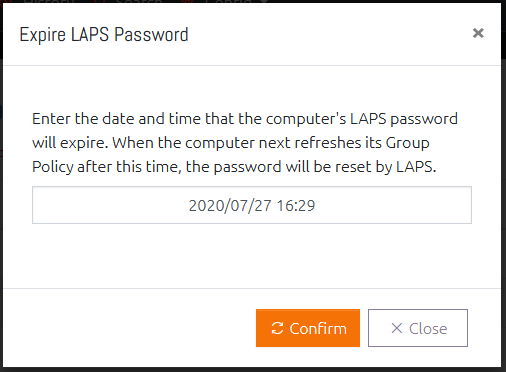The width and height of the screenshot is (506, 372).
Task: Click the X icon inside Close button
Action: coord(397,328)
